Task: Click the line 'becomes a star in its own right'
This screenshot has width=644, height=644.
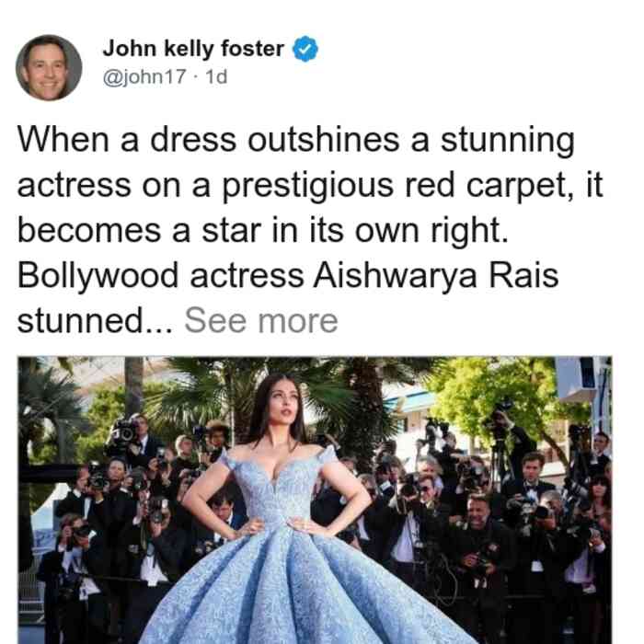Action: coord(263,230)
